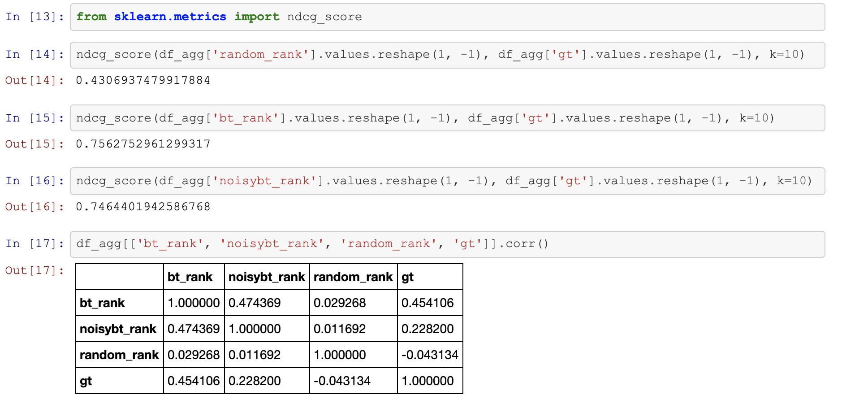Click cell 0.228200 in noisybt_rank row

coord(430,329)
